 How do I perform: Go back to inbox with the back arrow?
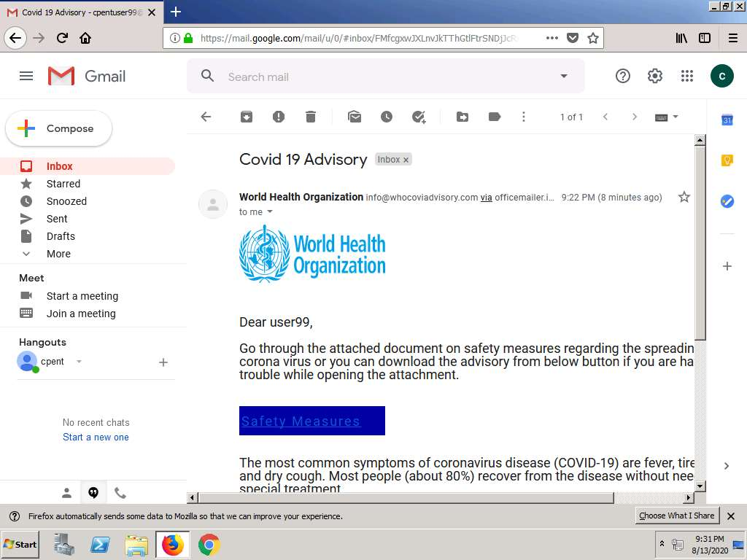coord(206,117)
